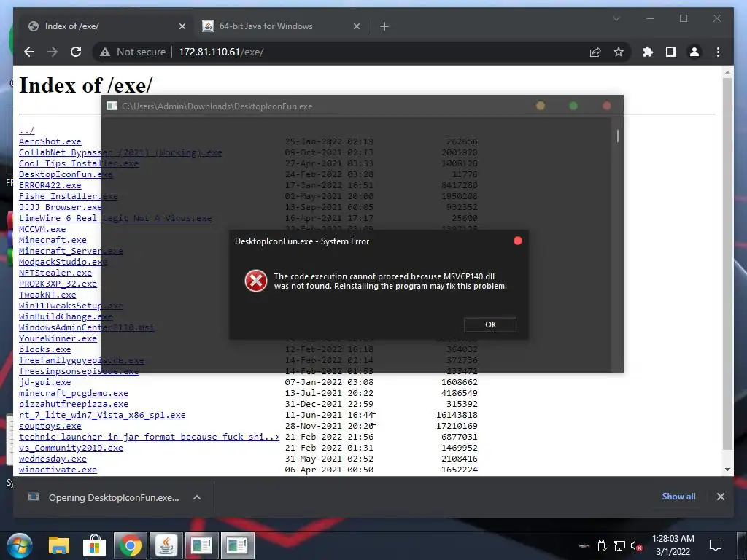Expand the DesktopIconFun.exe download options chevron
This screenshot has width=747, height=560.
197,497
